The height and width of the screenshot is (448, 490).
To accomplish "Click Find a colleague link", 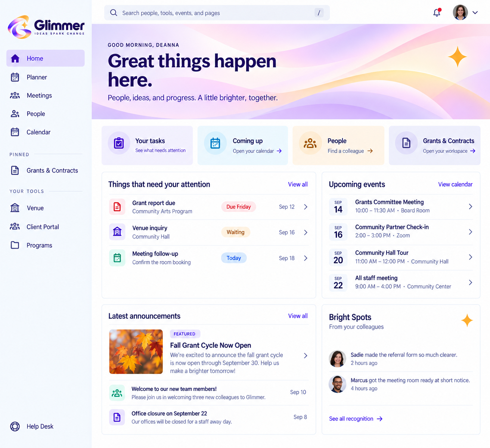I will click(350, 151).
